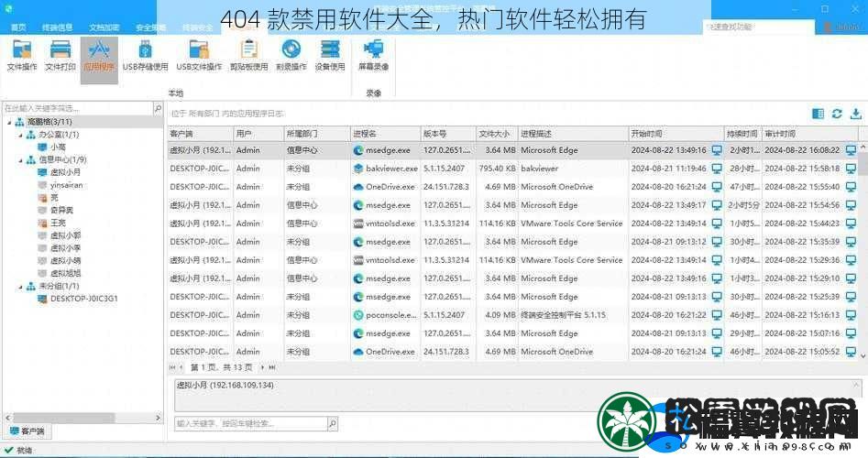This screenshot has width=868, height=458.
Task: Click the magnifier beside keyword search box
Action: (332, 424)
